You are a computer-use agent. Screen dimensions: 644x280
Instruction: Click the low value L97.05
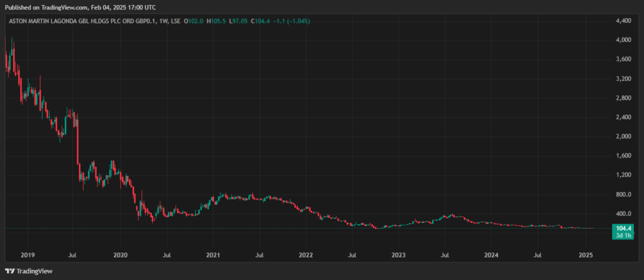(238, 21)
